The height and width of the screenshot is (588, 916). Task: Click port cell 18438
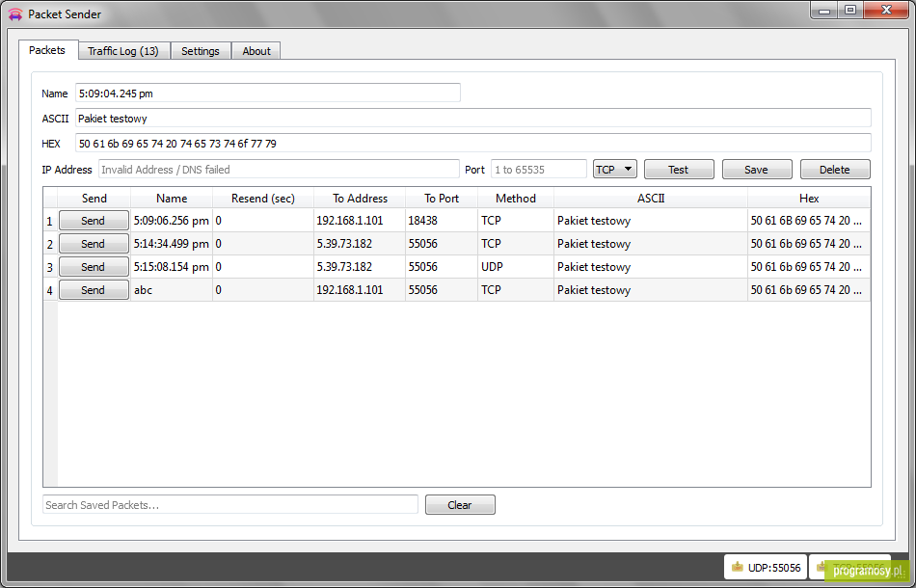[x=442, y=221]
